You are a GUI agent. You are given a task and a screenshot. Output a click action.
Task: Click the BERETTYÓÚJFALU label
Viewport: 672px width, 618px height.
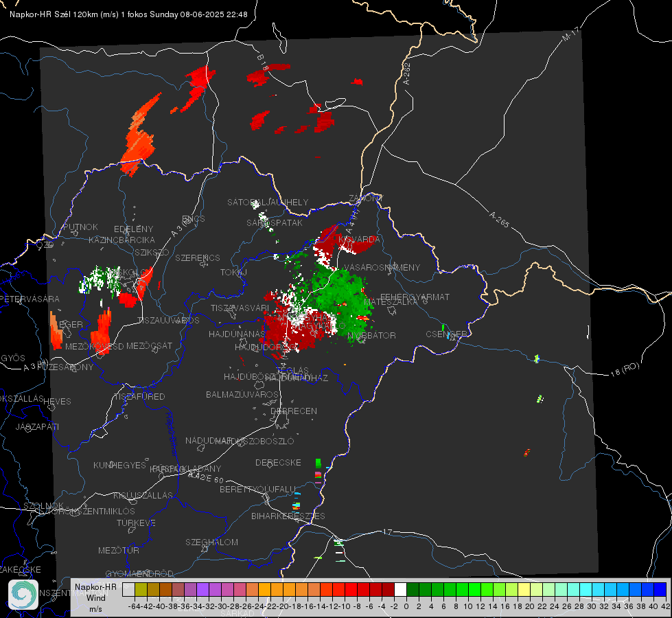[257, 490]
